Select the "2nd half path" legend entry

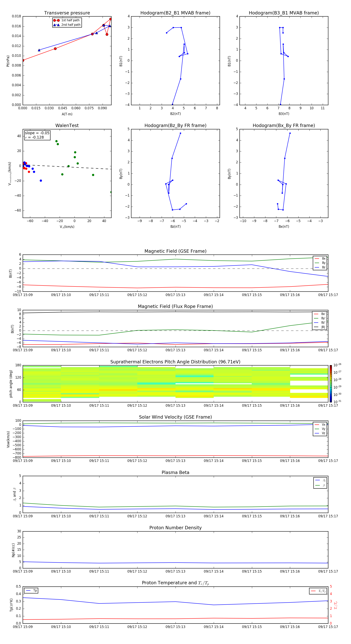67,25
